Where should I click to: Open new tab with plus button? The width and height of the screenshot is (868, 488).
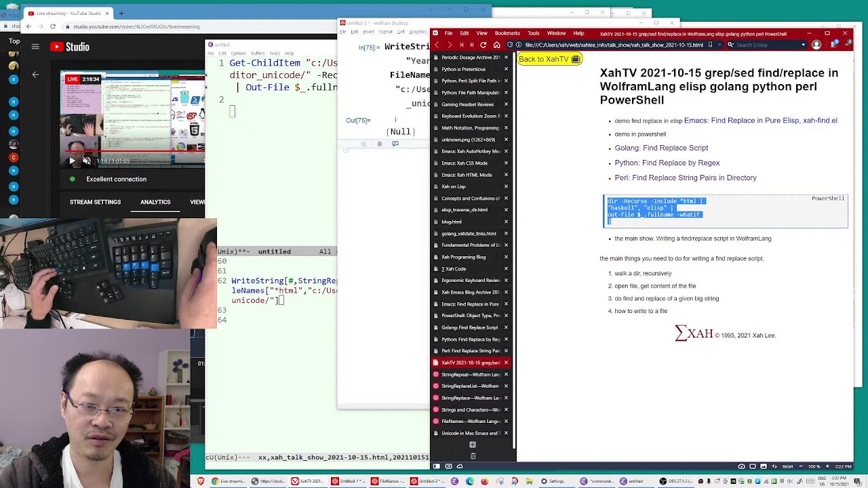click(x=473, y=445)
